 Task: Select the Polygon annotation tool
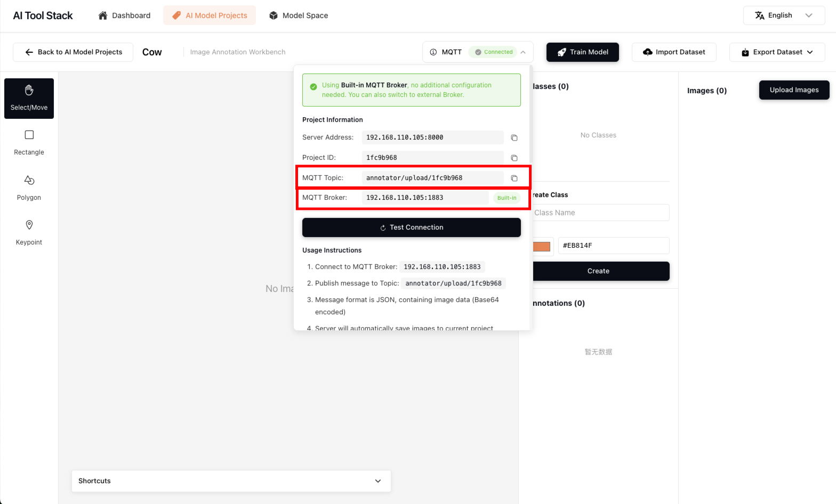(x=29, y=188)
